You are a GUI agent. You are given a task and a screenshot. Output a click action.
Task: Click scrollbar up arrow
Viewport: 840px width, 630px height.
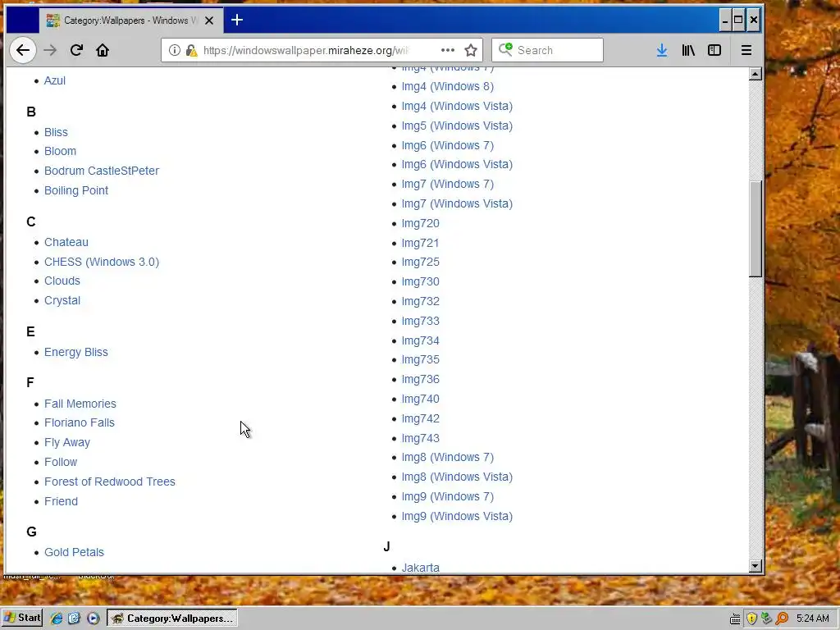(756, 74)
